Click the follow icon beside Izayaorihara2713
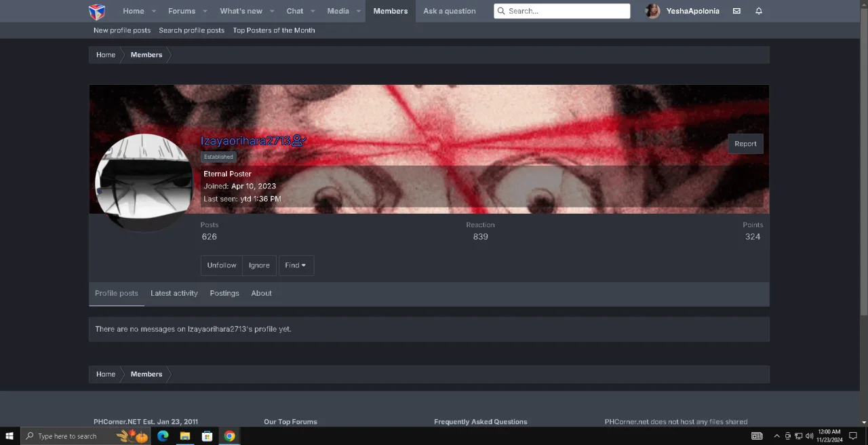868x445 pixels. [299, 140]
